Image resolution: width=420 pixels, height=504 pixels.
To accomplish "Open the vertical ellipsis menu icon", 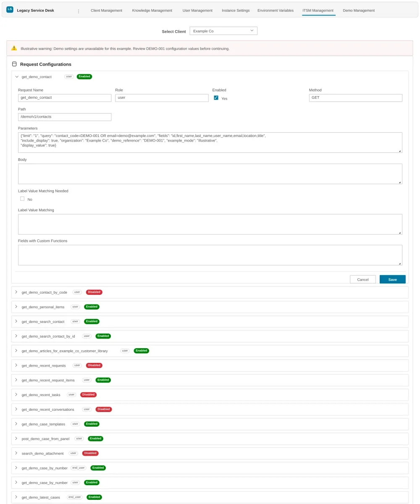I will [x=79, y=11].
